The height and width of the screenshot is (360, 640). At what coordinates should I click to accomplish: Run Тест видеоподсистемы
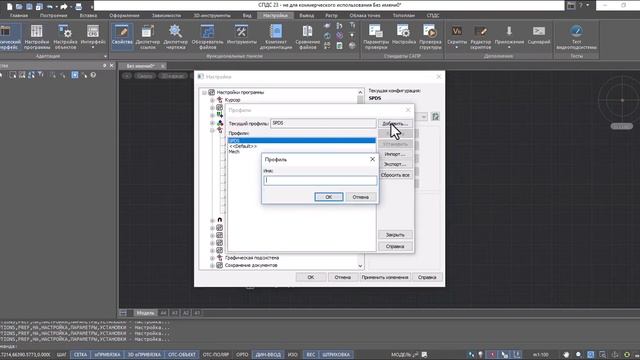(x=576, y=37)
